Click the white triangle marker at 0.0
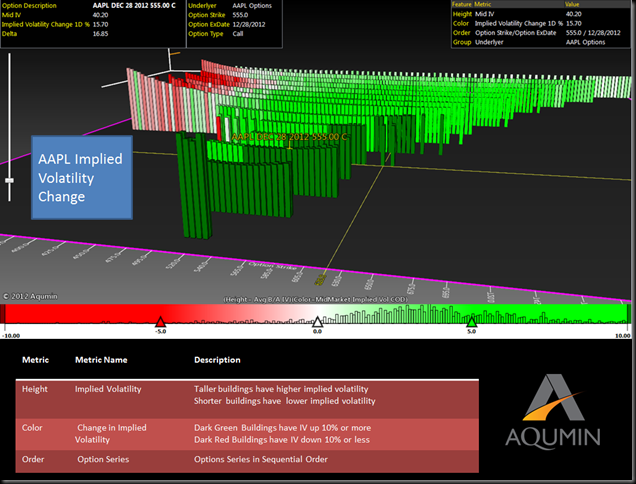The image size is (636, 484). coord(317,322)
